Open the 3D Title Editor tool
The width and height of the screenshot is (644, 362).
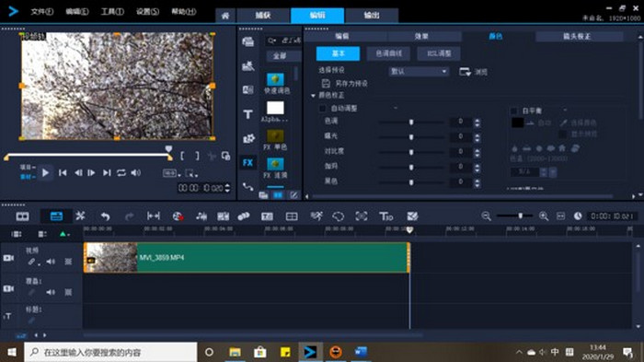386,216
